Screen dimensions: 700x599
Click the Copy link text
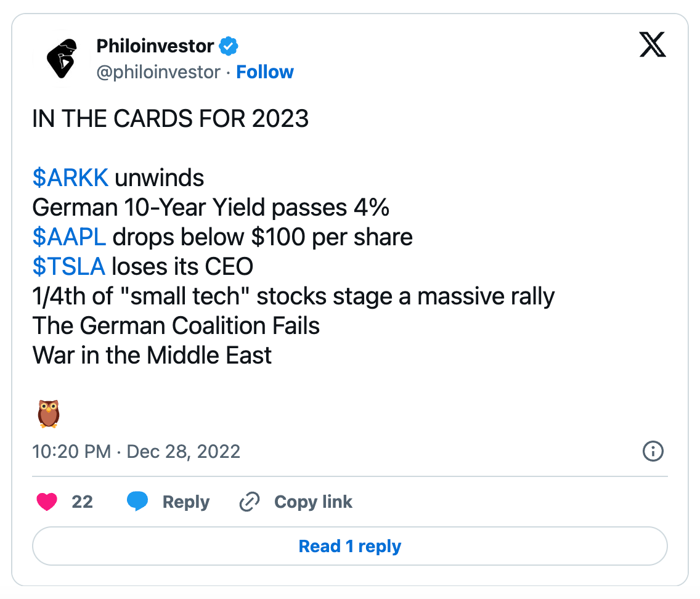click(313, 502)
